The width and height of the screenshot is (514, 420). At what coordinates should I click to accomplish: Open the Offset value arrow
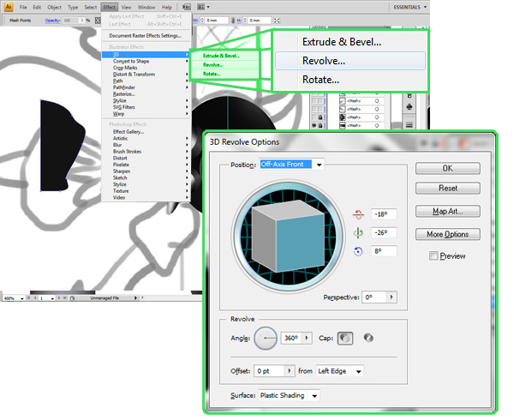[x=290, y=371]
